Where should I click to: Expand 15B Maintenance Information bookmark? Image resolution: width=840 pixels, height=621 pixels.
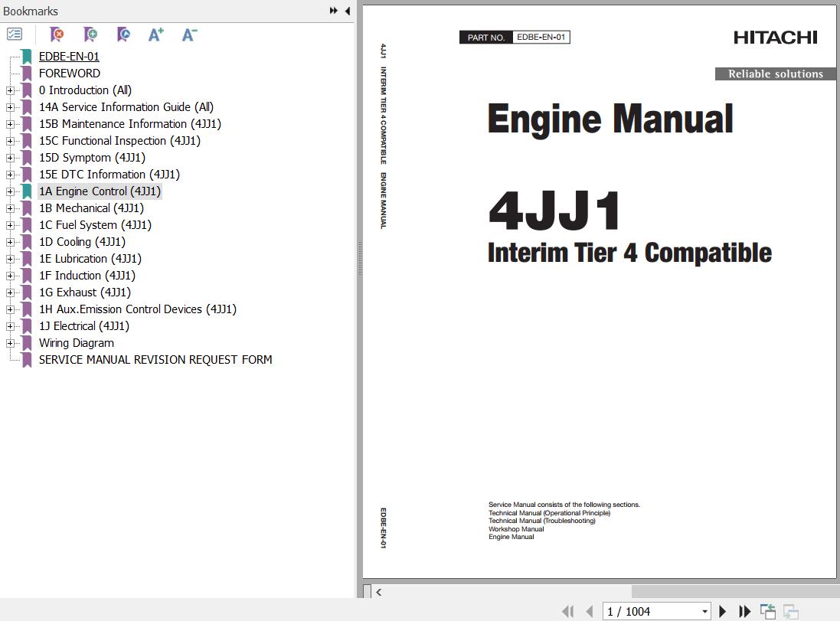pyautogui.click(x=10, y=124)
